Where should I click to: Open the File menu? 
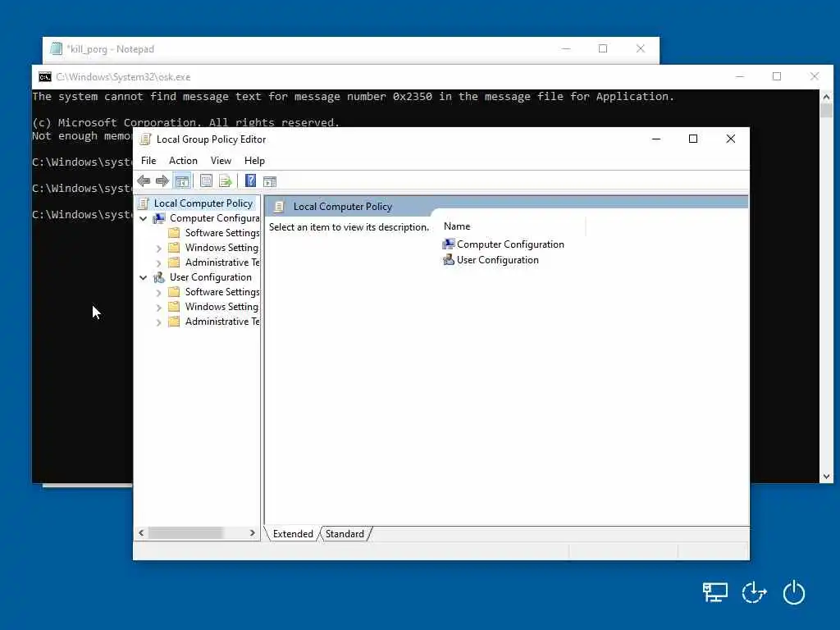tap(148, 161)
